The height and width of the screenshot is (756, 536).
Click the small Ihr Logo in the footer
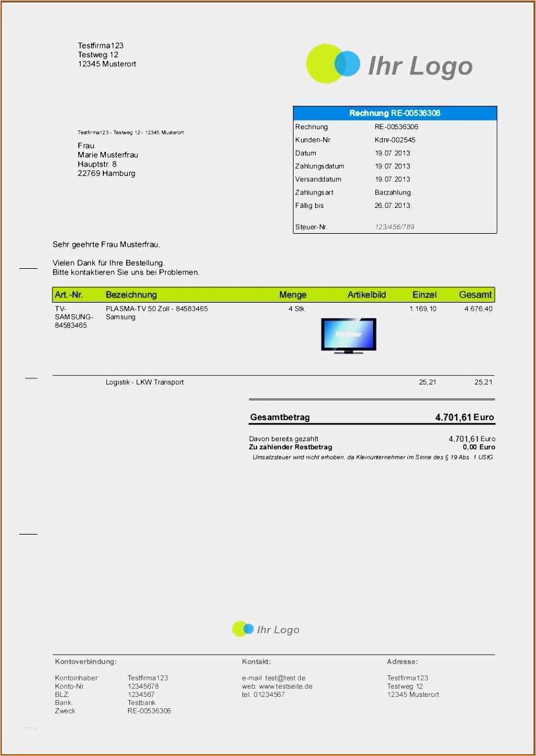tap(266, 629)
